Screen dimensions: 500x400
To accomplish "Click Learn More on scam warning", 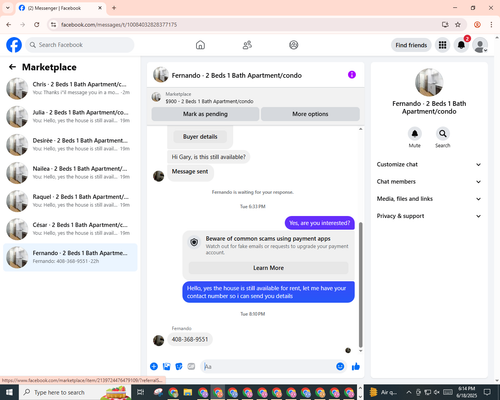I will coord(268,268).
